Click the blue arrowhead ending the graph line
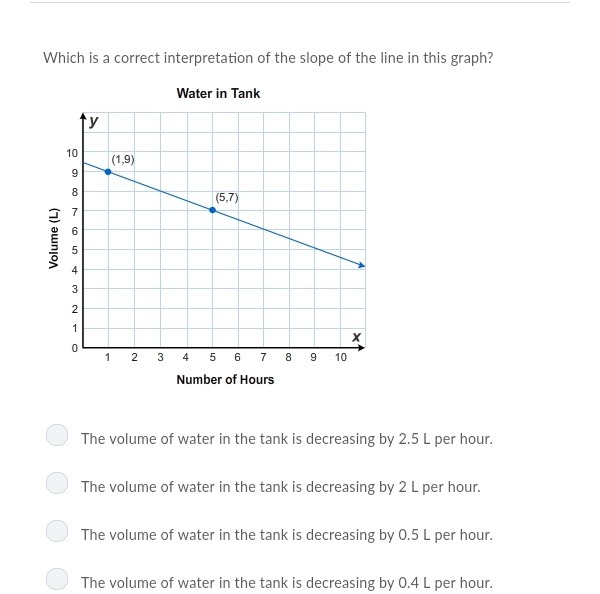 coord(361,266)
